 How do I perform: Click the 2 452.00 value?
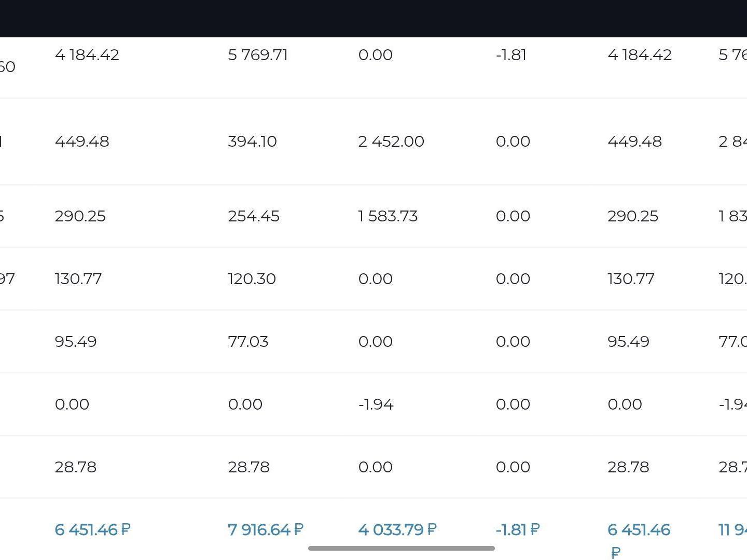(391, 142)
